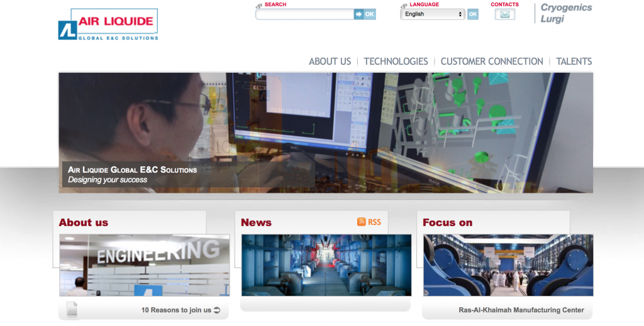The image size is (644, 326).
Task: Click the hero banner engineer image
Action: pyautogui.click(x=326, y=133)
